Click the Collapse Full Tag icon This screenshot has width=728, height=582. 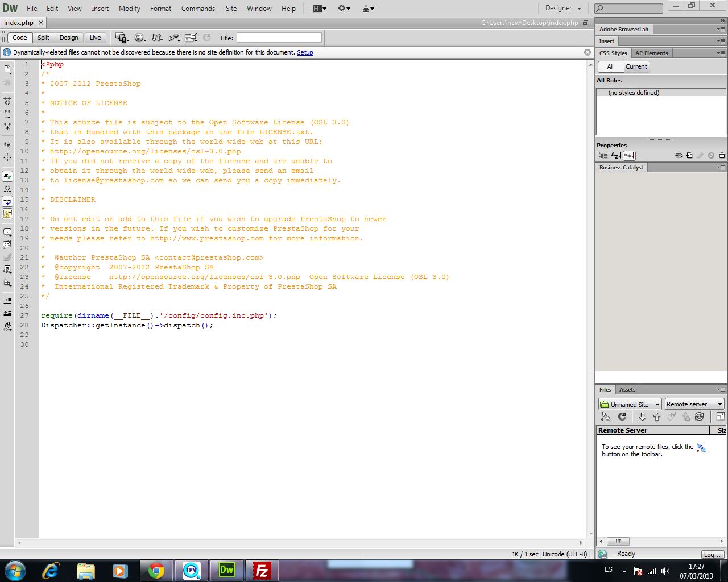[x=7, y=101]
